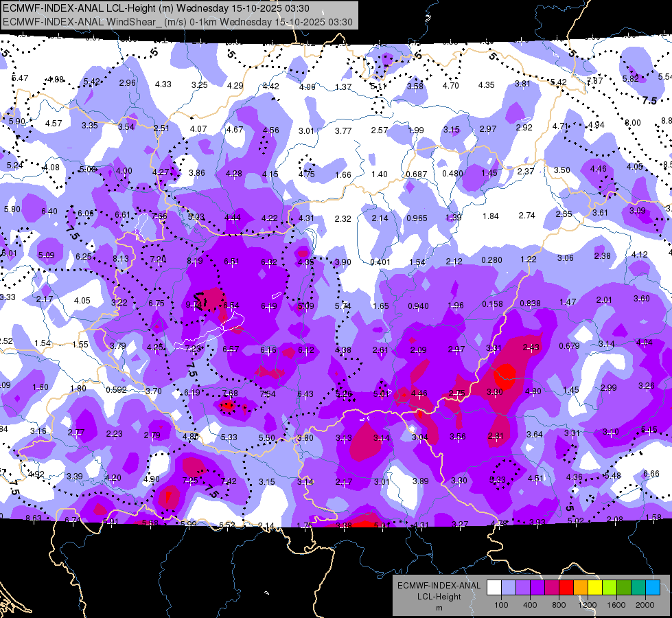Click the wind shear value 4.51
The height and width of the screenshot is (618, 672).
pyautogui.click(x=535, y=478)
